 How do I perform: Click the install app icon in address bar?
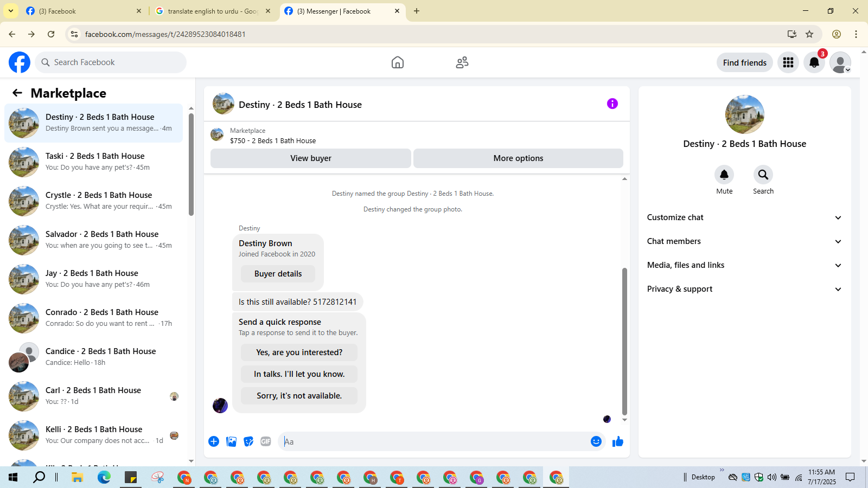point(792,34)
